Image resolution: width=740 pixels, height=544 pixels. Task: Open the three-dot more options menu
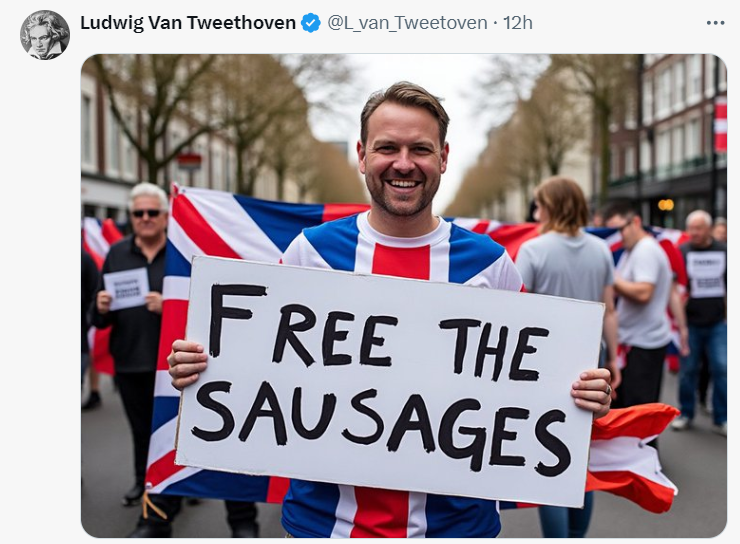[715, 23]
